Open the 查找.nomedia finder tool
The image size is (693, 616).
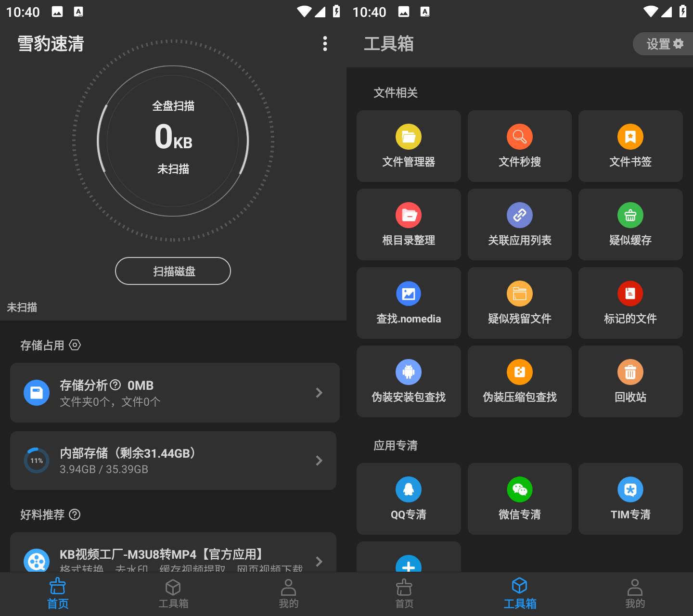click(x=409, y=303)
